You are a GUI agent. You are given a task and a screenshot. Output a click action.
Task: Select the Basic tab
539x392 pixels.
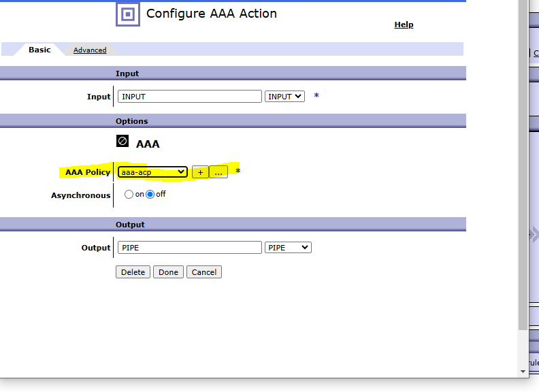click(39, 50)
